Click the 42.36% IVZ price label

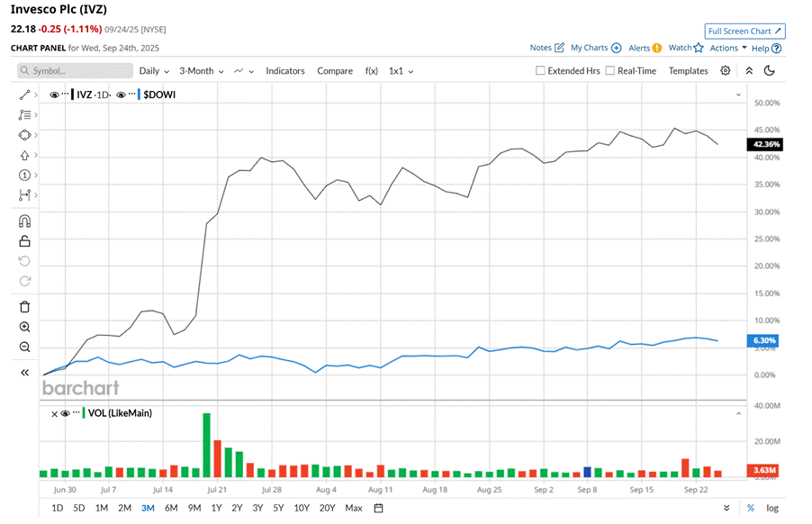pyautogui.click(x=765, y=144)
